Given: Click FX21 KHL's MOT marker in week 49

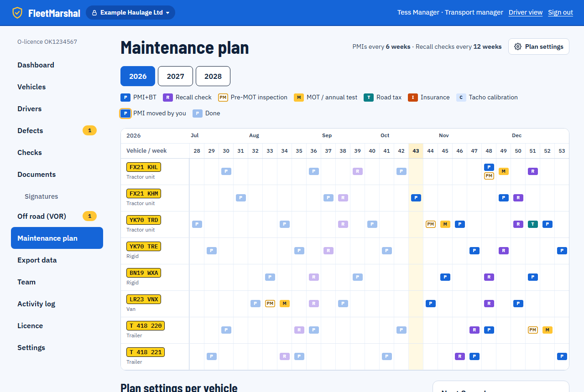Looking at the screenshot, I should coord(504,171).
